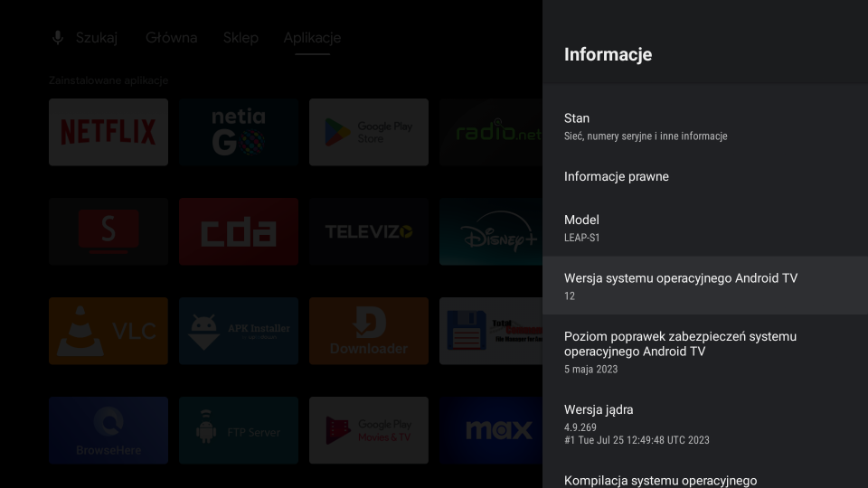The width and height of the screenshot is (868, 488).
Task: Select the Aplikacje tab
Action: pos(312,38)
